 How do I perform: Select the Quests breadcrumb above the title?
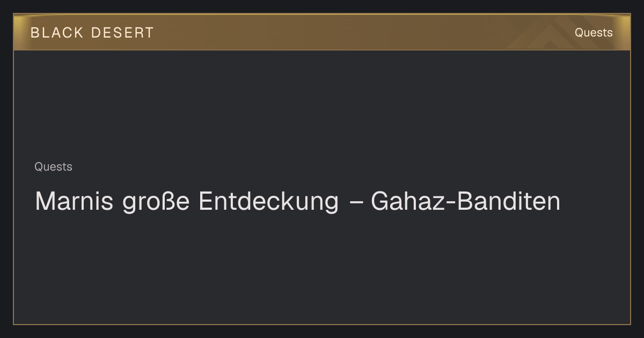click(x=53, y=167)
